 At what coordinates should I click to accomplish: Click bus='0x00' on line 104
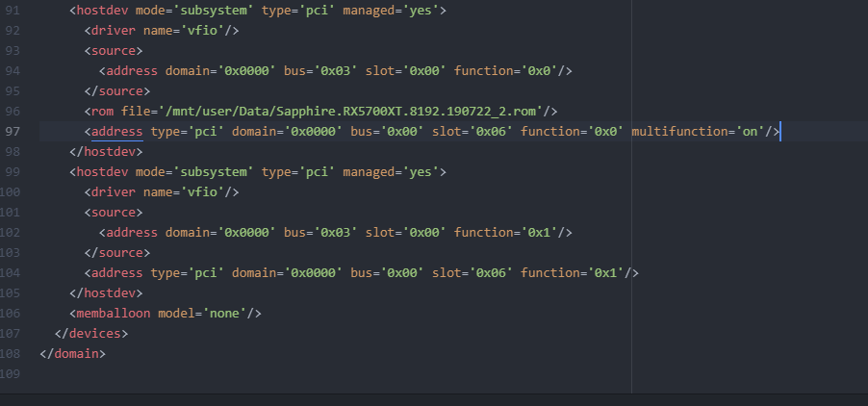[387, 272]
